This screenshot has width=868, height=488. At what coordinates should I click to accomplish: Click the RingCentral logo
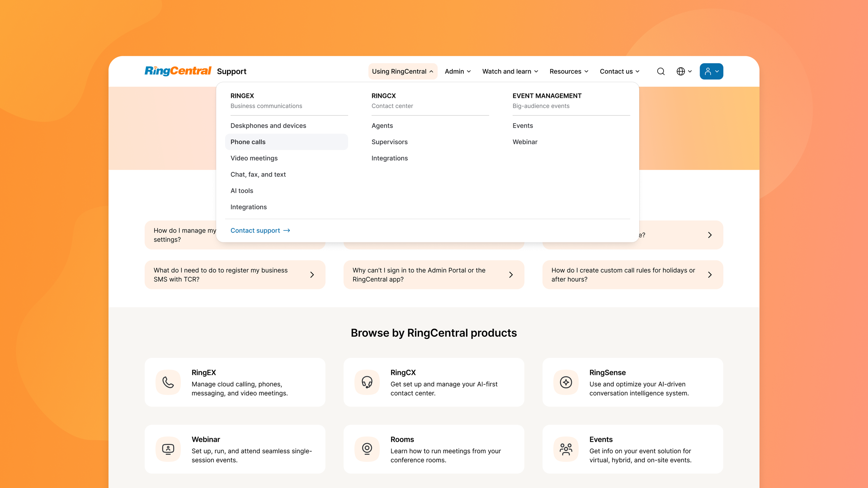coord(178,71)
